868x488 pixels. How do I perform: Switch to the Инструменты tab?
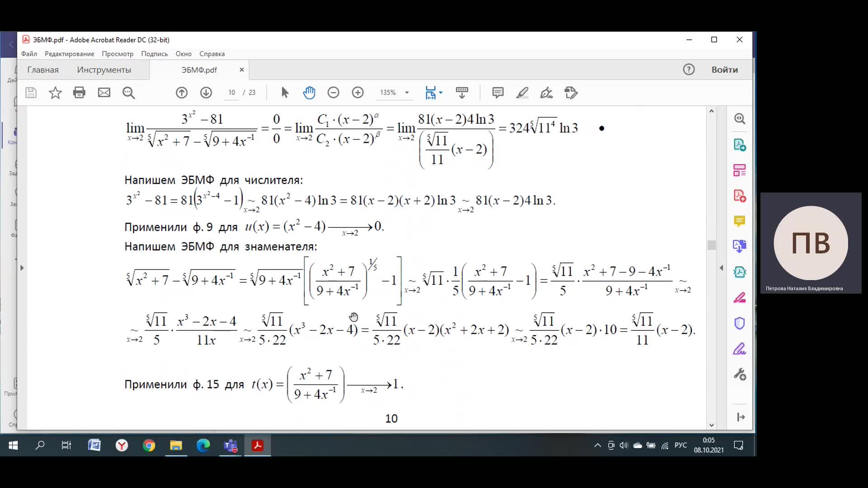pos(104,70)
